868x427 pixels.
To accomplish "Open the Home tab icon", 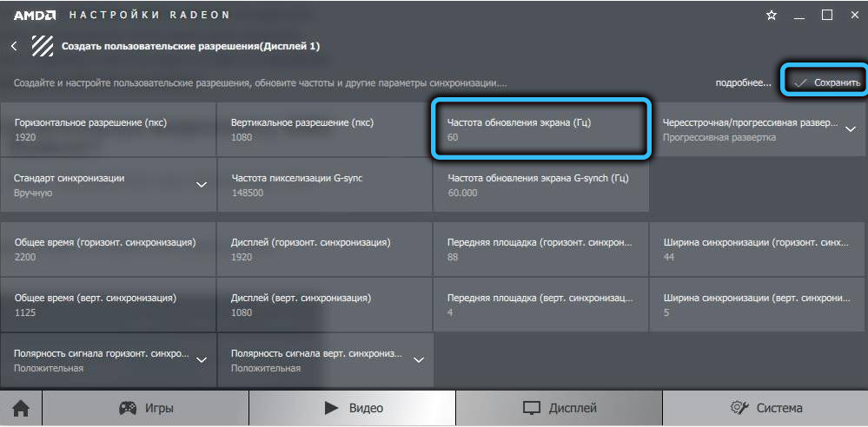I will click(x=20, y=408).
